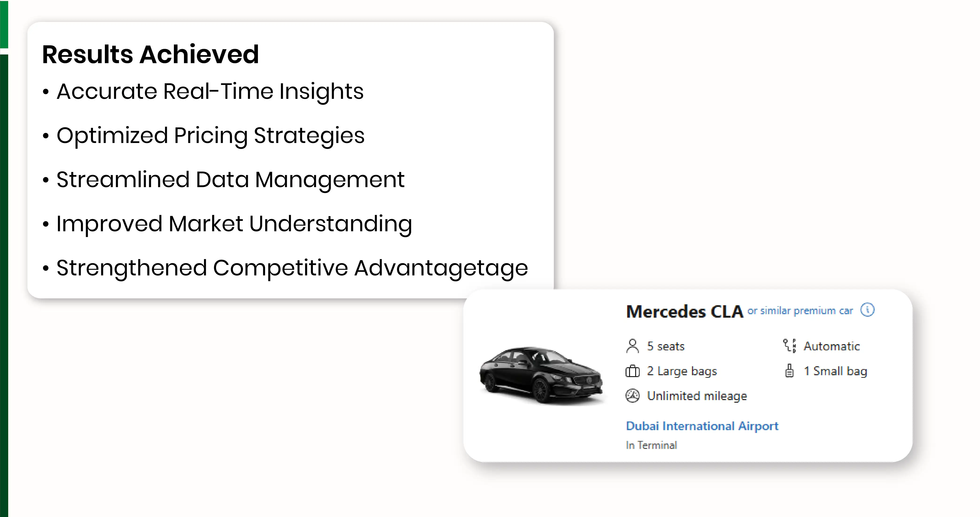This screenshot has height=517, width=980.
Task: Click the Improved Market Understanding item
Action: tap(234, 224)
